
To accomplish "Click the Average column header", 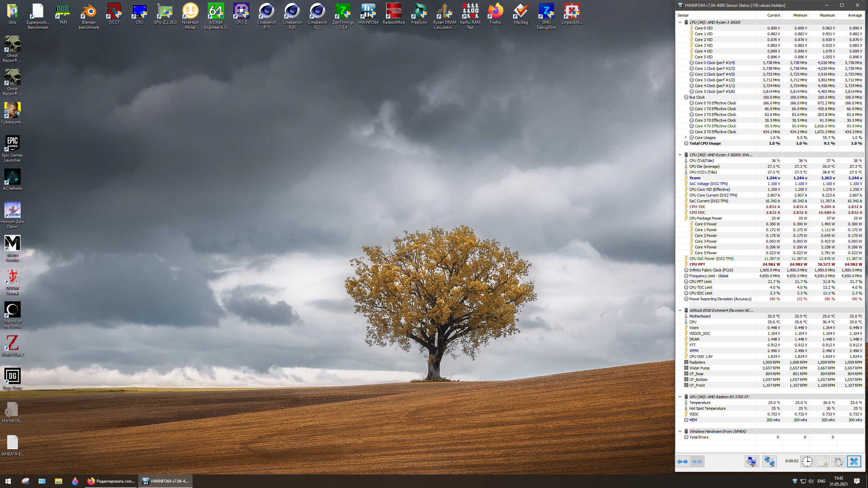I will pos(854,15).
